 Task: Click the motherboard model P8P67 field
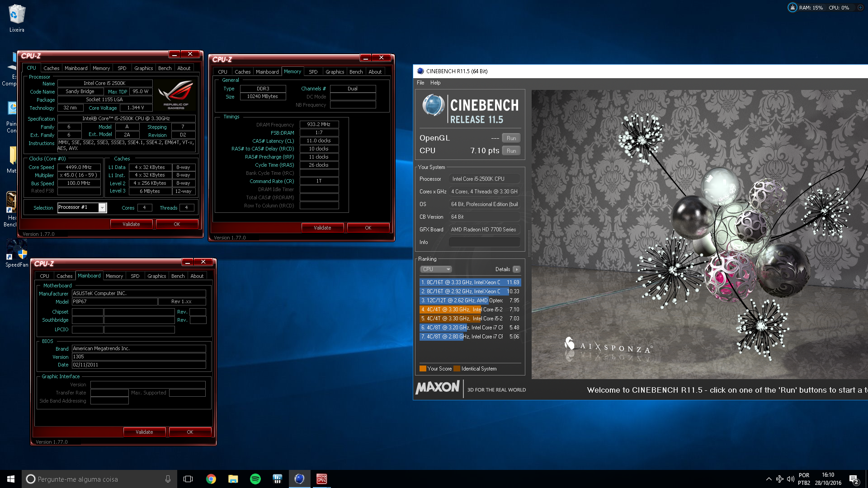[x=114, y=301]
